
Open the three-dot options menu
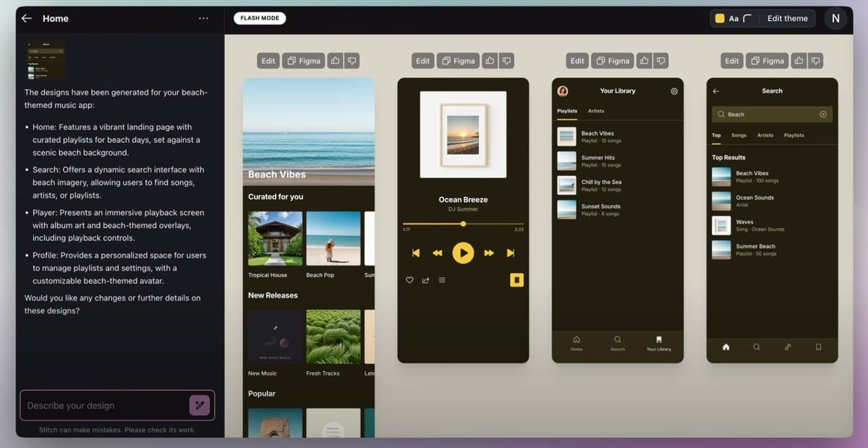pos(203,19)
